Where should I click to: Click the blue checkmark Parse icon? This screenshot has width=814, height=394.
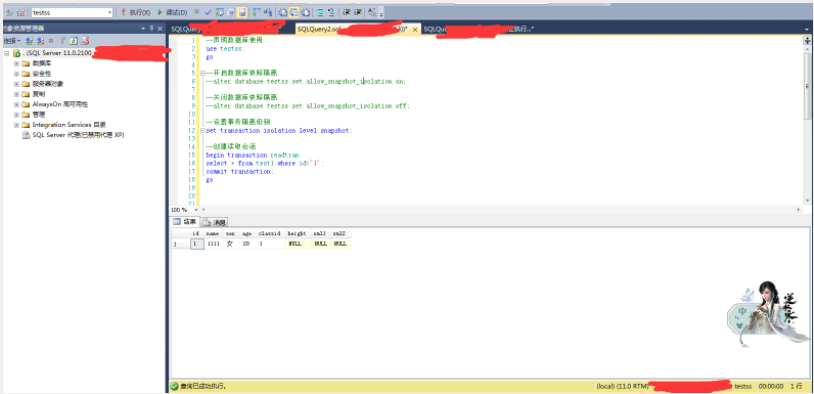pos(208,12)
